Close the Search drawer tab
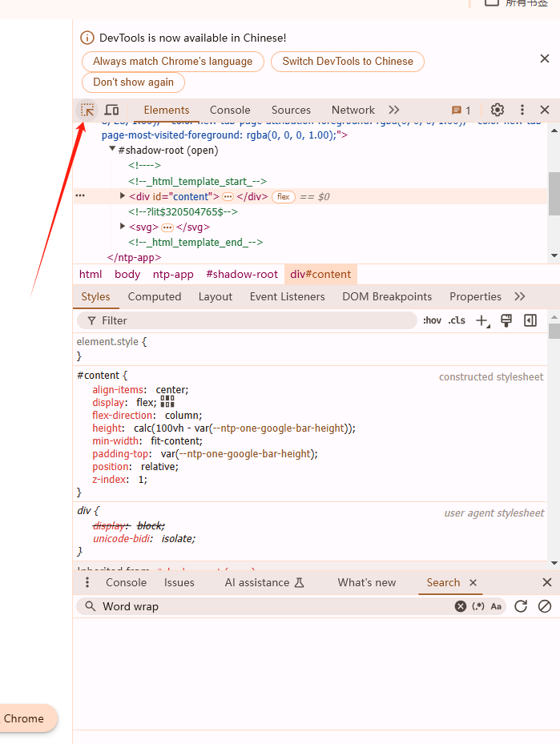This screenshot has width=560, height=744. [473, 583]
